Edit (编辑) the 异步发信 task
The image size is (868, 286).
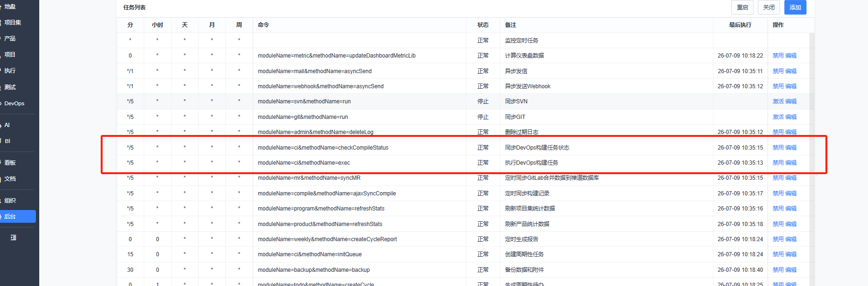coord(791,71)
